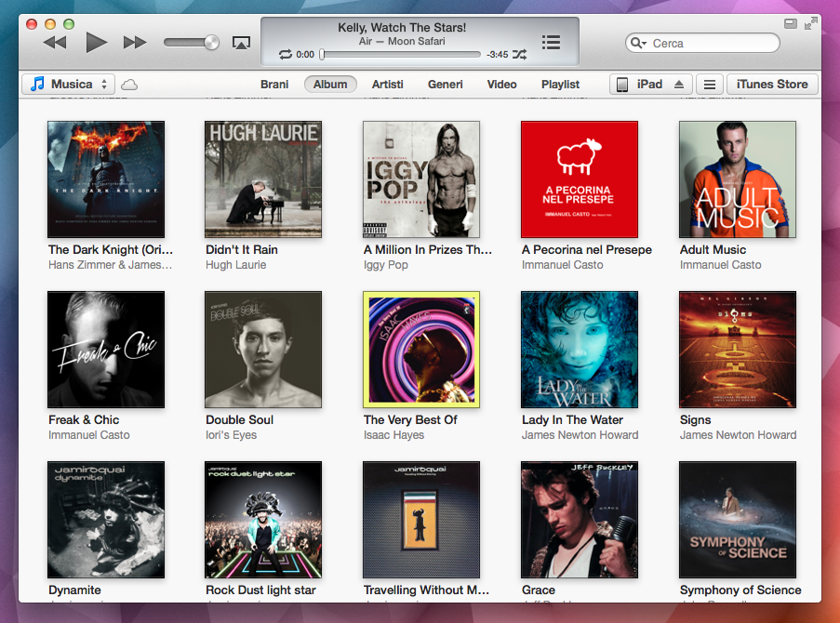
Task: Select the Album tab
Action: tap(330, 84)
